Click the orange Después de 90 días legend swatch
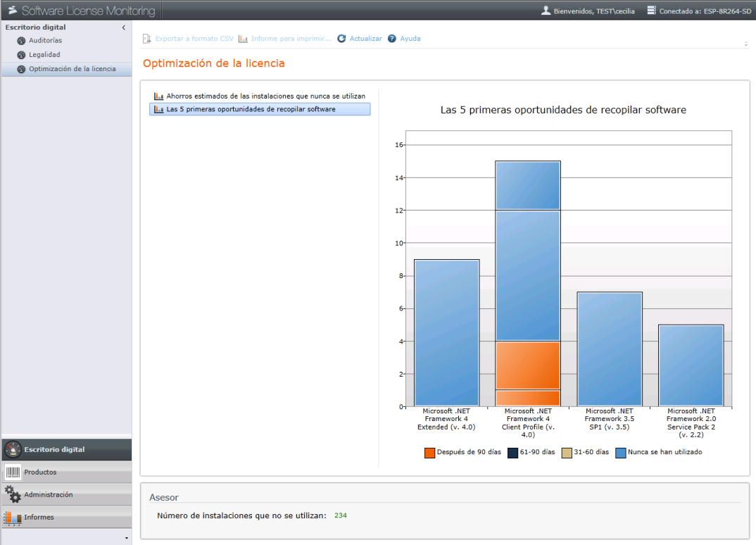The image size is (756, 545). coord(429,453)
